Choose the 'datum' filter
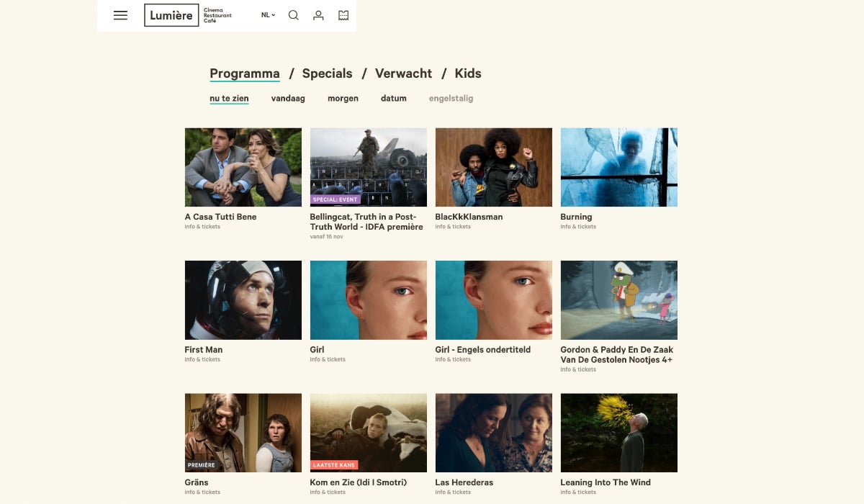 (x=394, y=99)
